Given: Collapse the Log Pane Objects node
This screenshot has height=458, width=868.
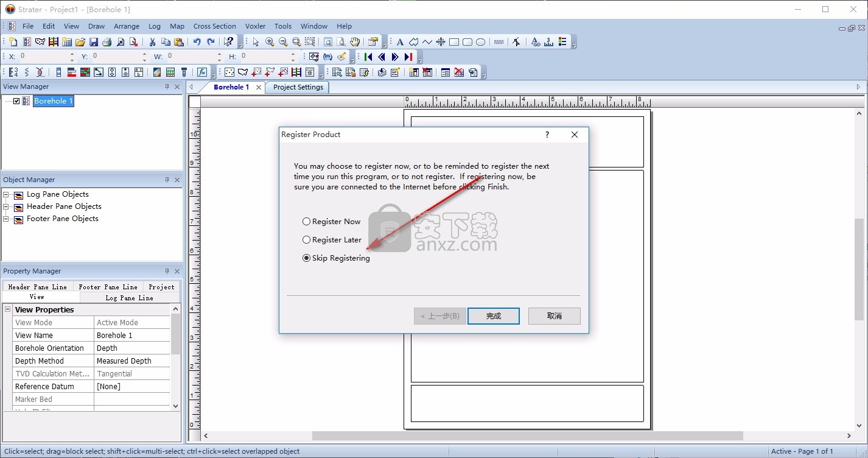Looking at the screenshot, I should click(x=6, y=194).
